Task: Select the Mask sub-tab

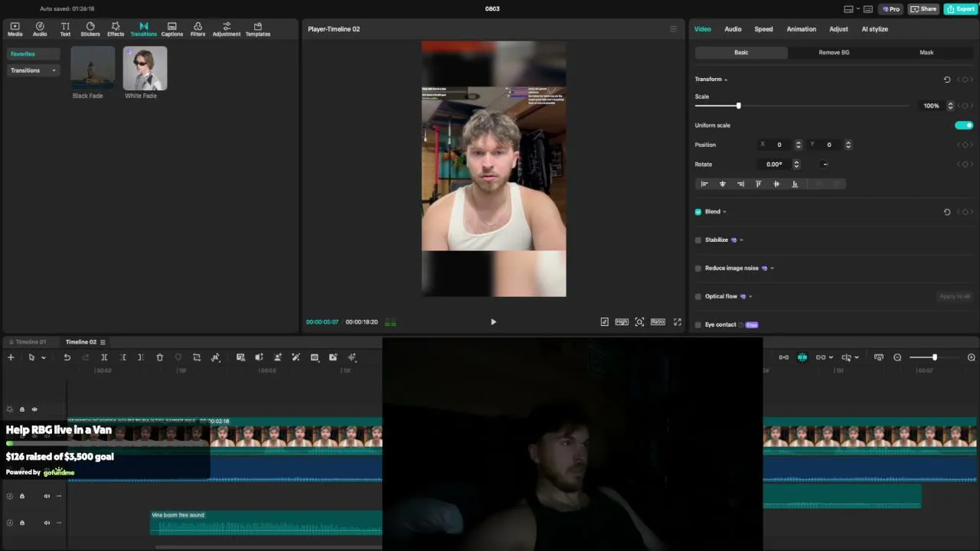Action: (x=926, y=53)
